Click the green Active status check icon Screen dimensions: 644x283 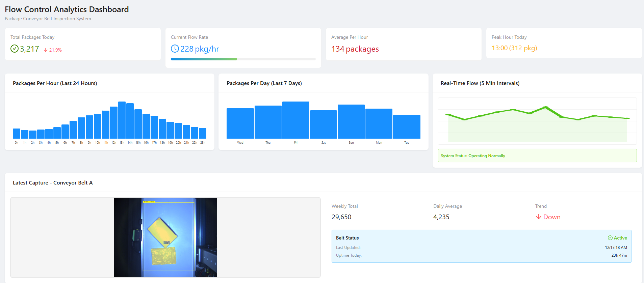pos(610,238)
